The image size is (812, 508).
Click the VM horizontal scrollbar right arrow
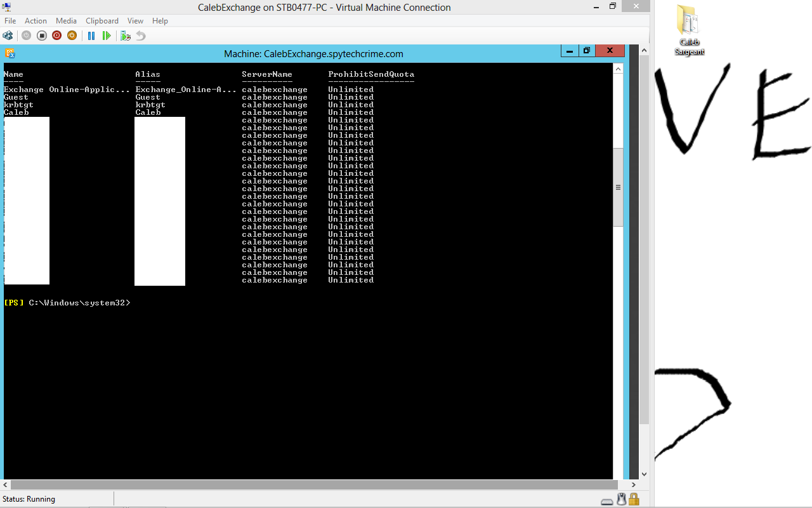[x=633, y=485]
